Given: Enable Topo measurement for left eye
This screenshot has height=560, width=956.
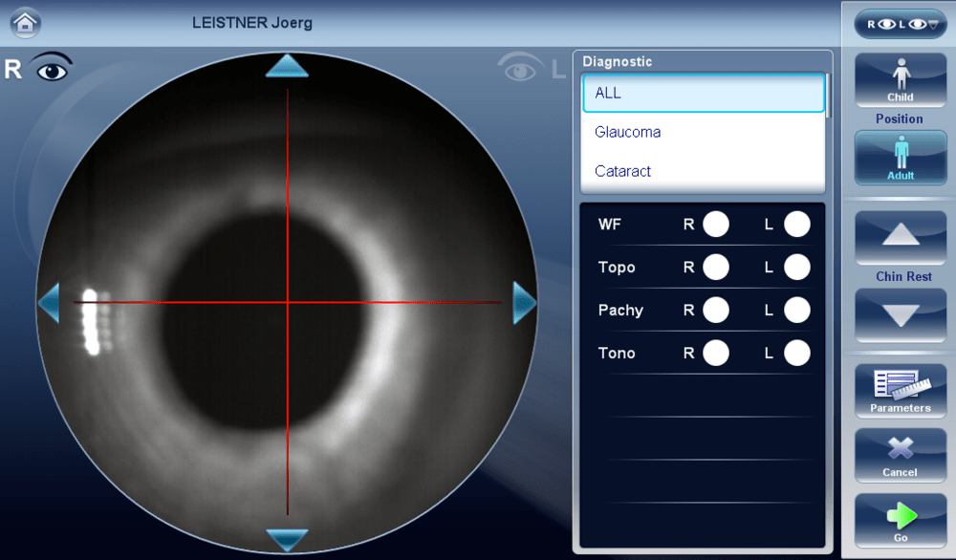Looking at the screenshot, I should pos(796,268).
